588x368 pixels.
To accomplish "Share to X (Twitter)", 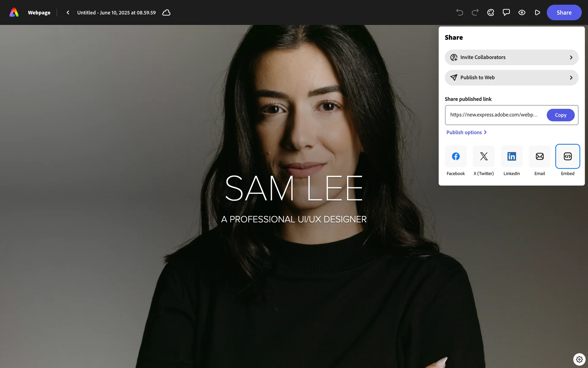I will (x=484, y=156).
